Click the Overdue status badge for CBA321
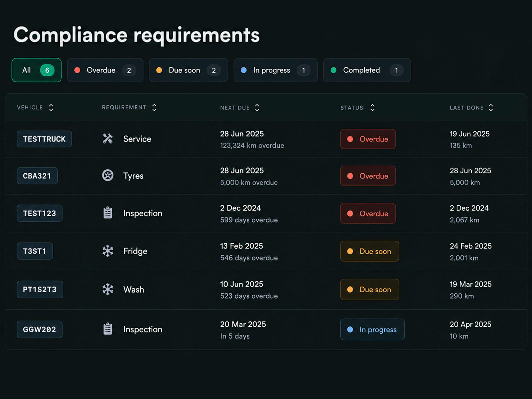 tap(368, 176)
